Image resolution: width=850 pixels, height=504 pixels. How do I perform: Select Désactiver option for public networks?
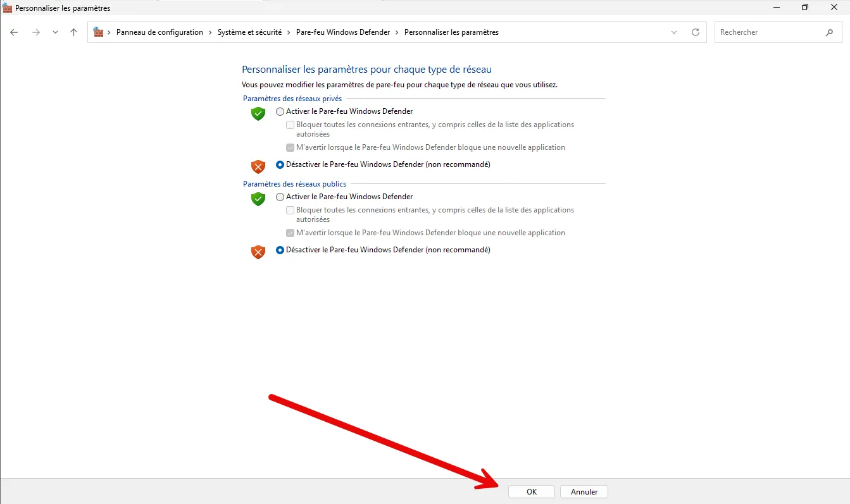click(280, 250)
